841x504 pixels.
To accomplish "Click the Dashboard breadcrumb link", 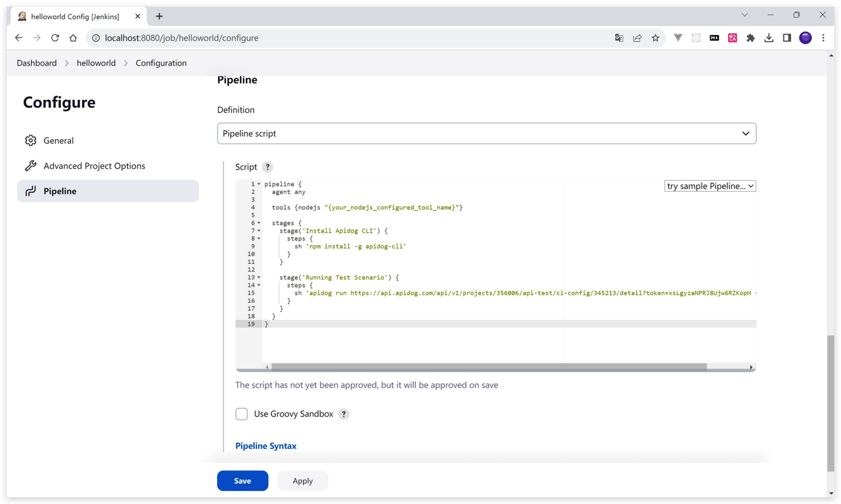I will pos(37,63).
